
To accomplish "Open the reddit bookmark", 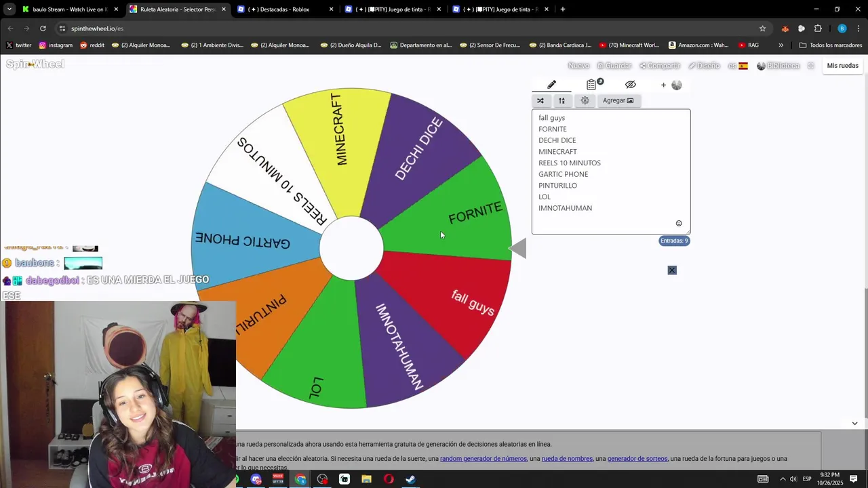I will pyautogui.click(x=92, y=45).
